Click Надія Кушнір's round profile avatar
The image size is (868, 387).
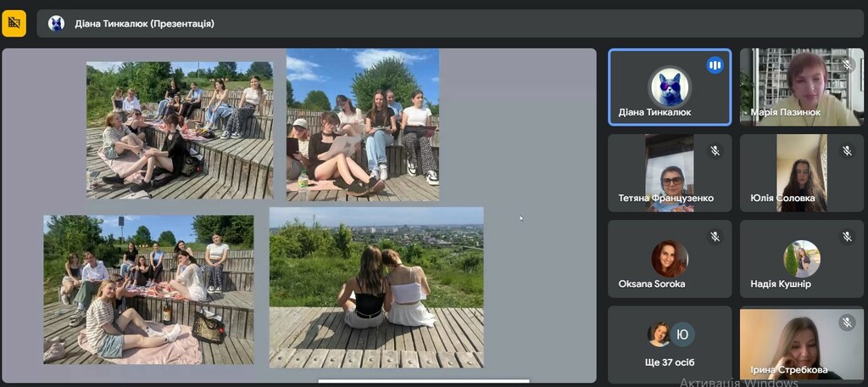click(801, 259)
